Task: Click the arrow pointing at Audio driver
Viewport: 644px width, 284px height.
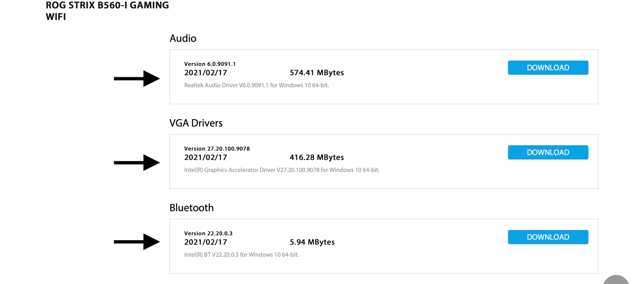Action: pyautogui.click(x=137, y=79)
